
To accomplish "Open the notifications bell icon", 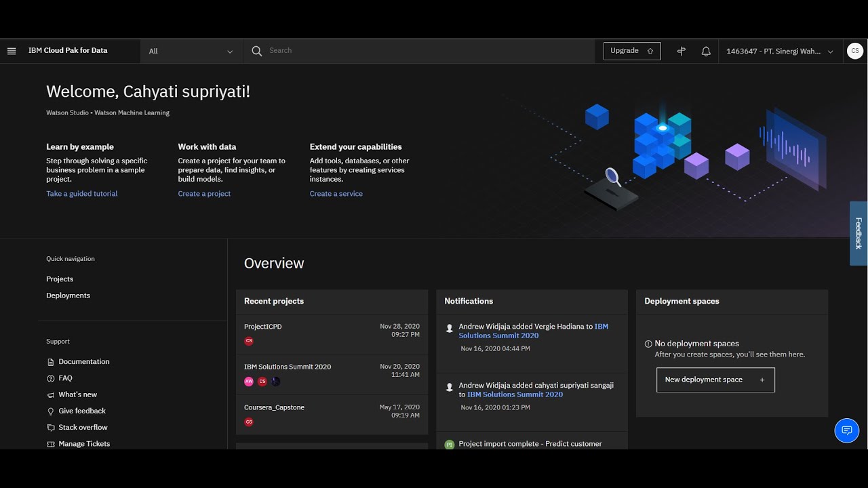I will click(x=706, y=51).
